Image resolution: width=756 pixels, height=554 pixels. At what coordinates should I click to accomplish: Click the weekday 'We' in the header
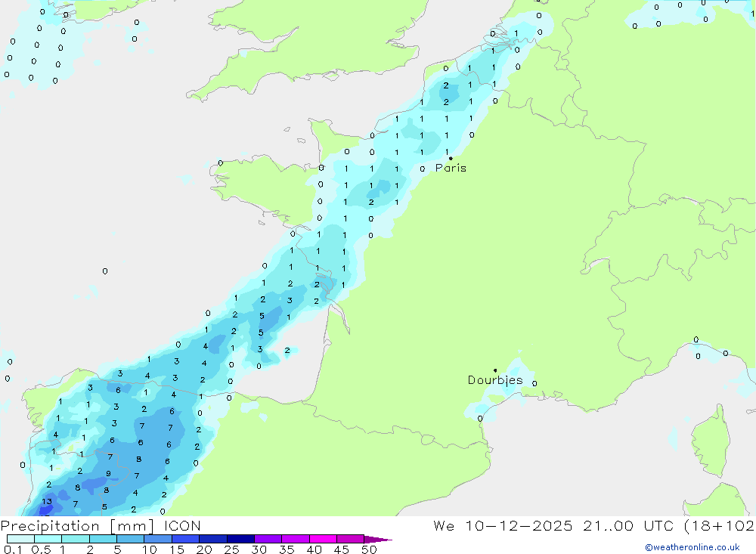[444, 525]
